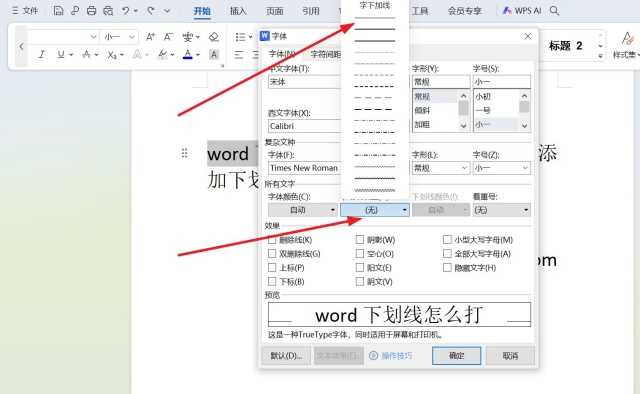Screen dimensions: 640x394
Task: Click the Undo arrow icon
Action: tap(126, 11)
